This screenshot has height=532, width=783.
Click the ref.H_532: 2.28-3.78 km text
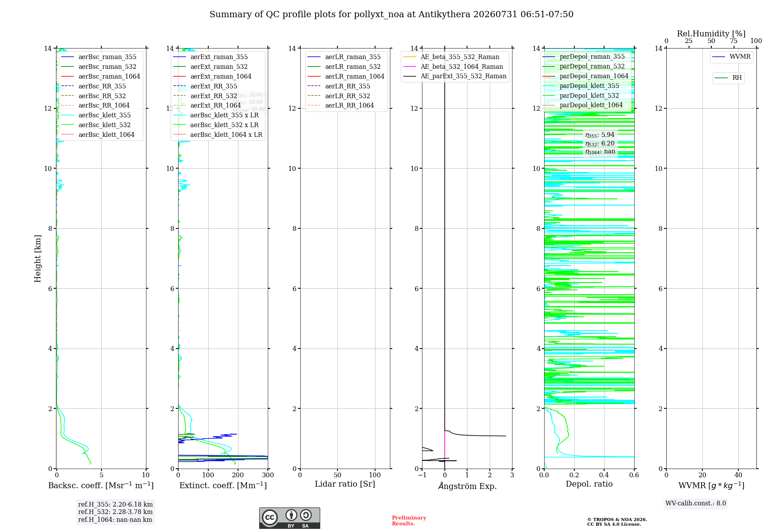coord(115,512)
